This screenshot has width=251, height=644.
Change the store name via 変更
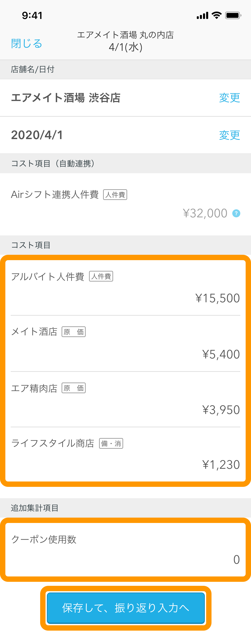[x=230, y=97]
